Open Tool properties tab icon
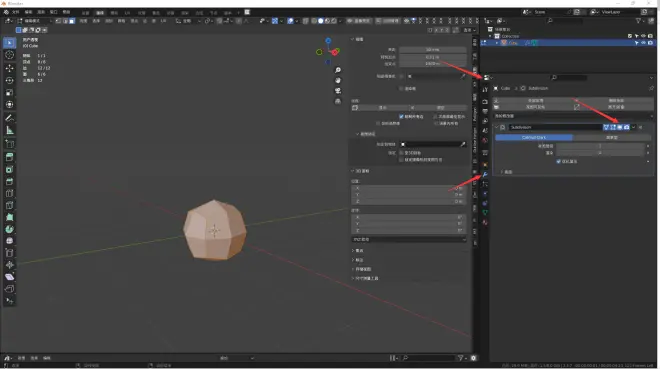 click(485, 90)
